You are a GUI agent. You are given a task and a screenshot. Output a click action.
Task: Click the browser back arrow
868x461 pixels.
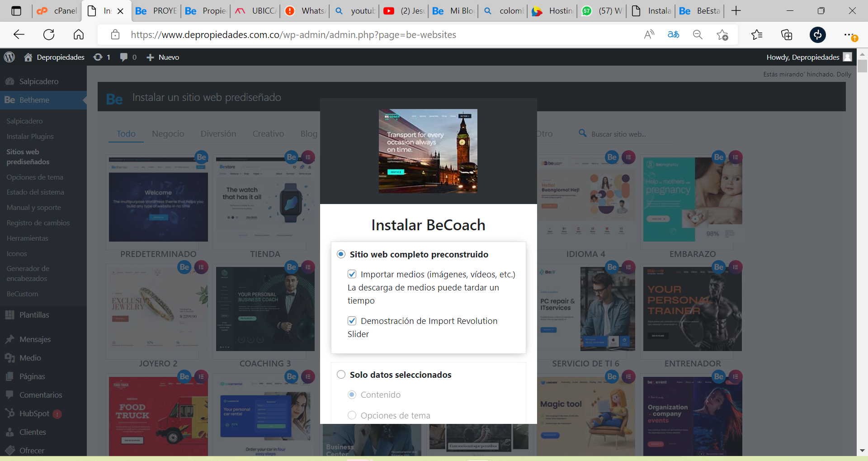coord(19,35)
